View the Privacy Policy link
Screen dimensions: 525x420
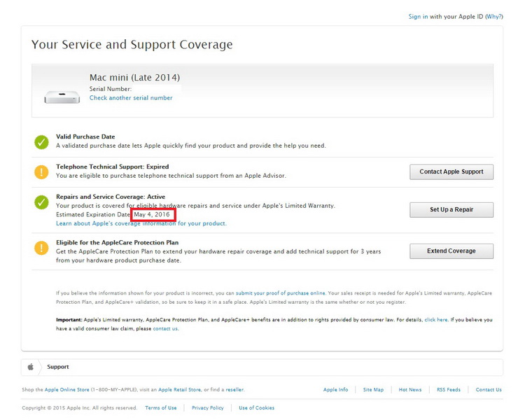(207, 407)
